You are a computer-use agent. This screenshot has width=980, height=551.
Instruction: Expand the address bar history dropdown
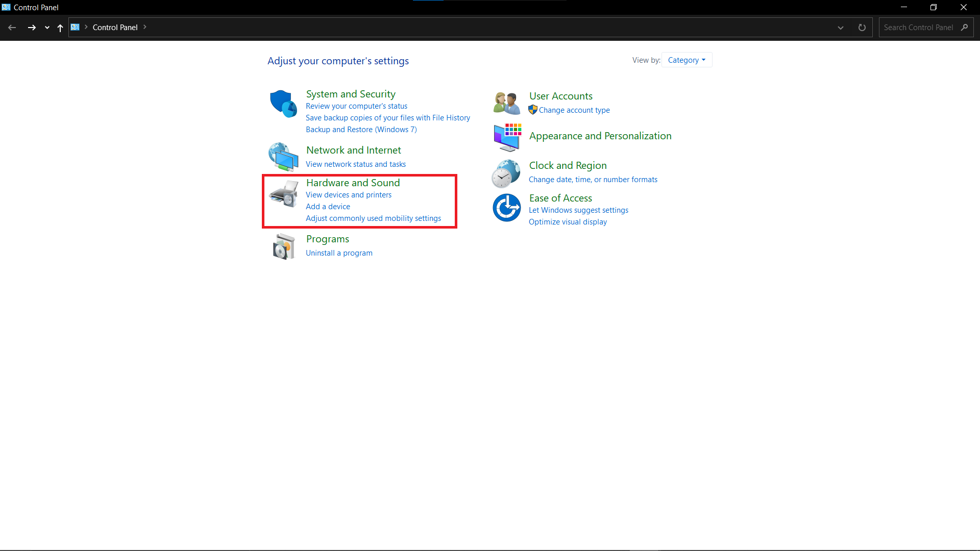click(x=840, y=28)
